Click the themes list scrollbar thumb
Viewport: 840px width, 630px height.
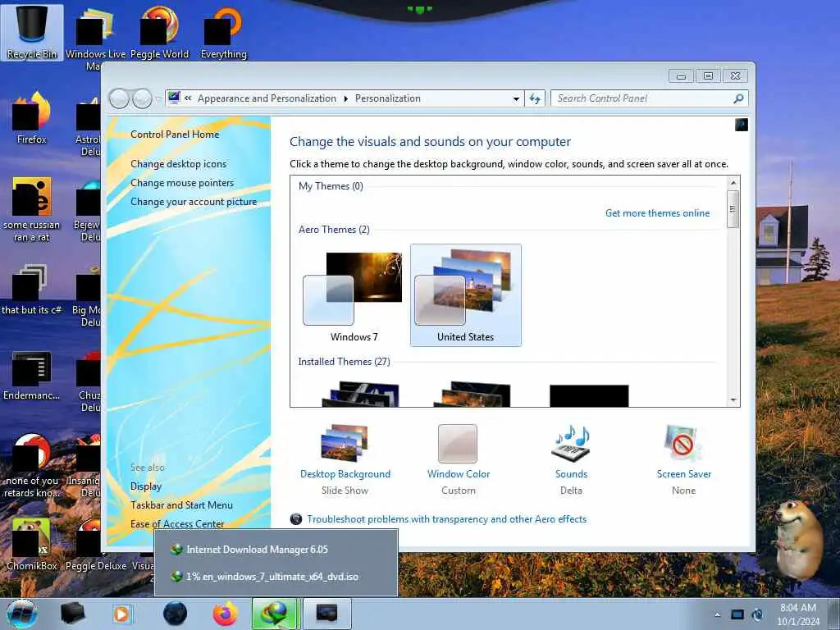pyautogui.click(x=733, y=209)
